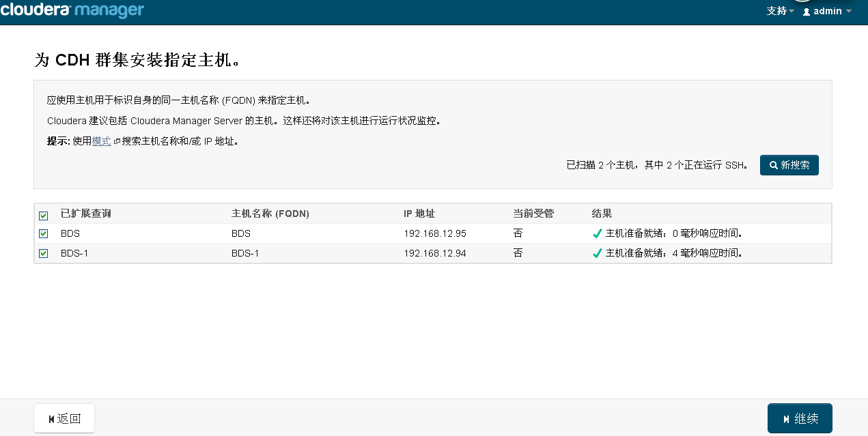Click the green checkmark for 4 毫秒 result
The image size is (868, 436).
tap(598, 253)
